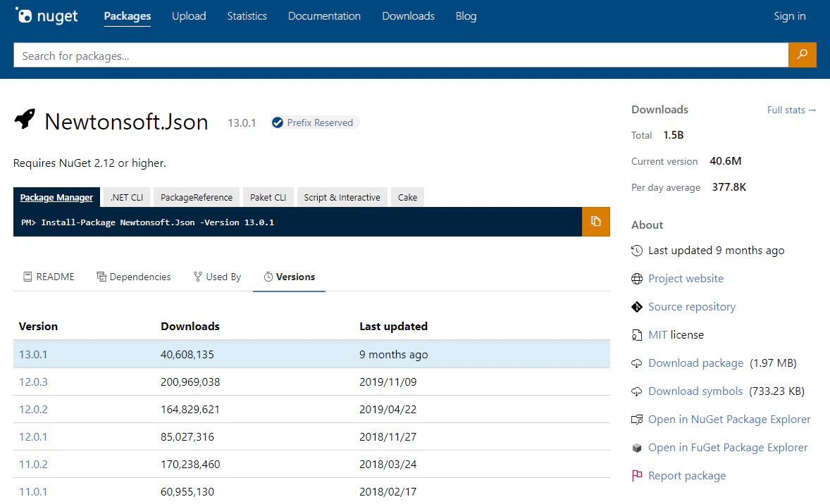
Task: Select the Cake tab
Action: click(407, 197)
